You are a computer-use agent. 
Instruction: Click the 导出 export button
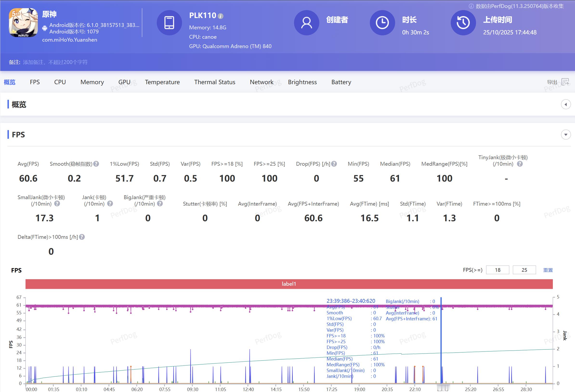click(552, 82)
